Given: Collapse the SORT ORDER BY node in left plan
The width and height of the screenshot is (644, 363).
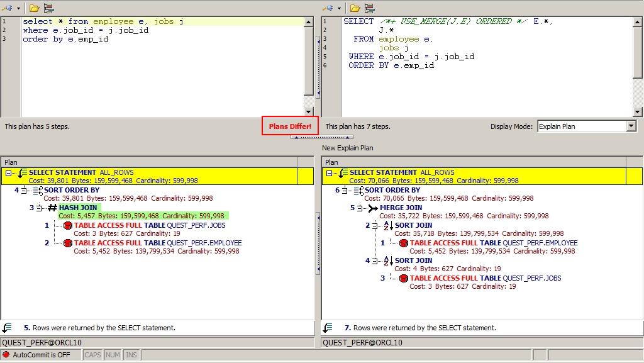Looking at the screenshot, I should [23, 190].
